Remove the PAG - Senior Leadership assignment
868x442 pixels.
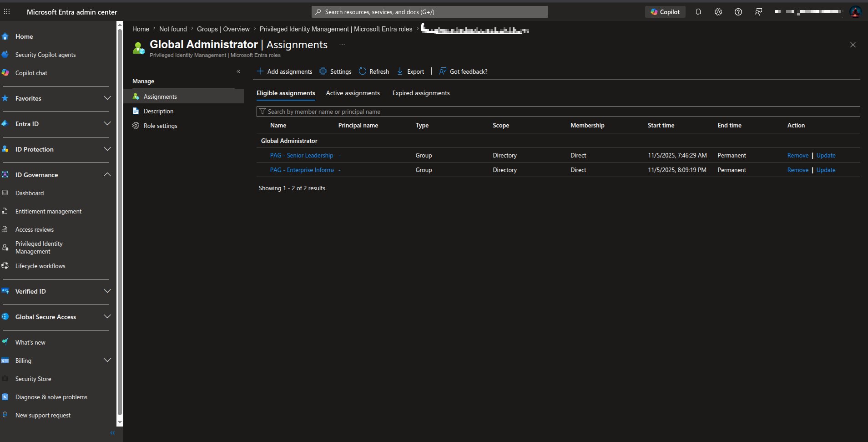tap(798, 155)
